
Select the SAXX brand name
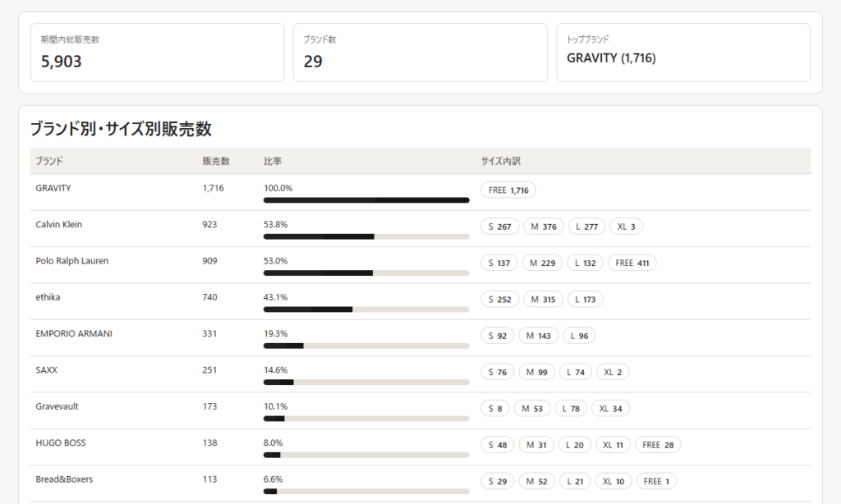[x=46, y=370]
